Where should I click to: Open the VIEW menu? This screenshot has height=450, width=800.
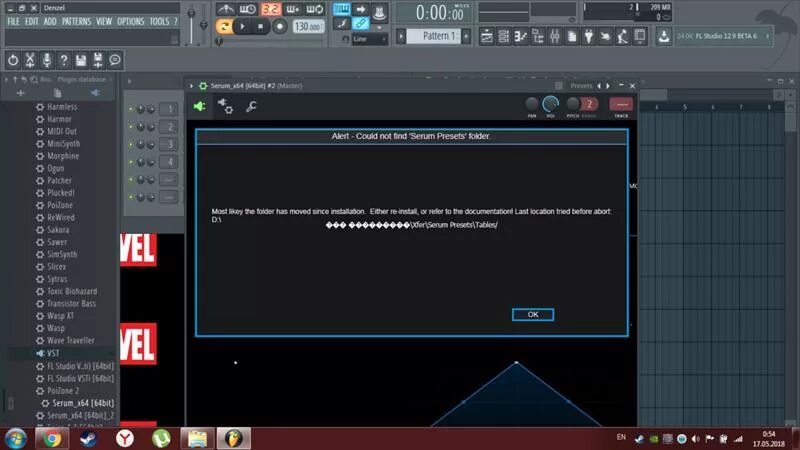pyautogui.click(x=104, y=21)
